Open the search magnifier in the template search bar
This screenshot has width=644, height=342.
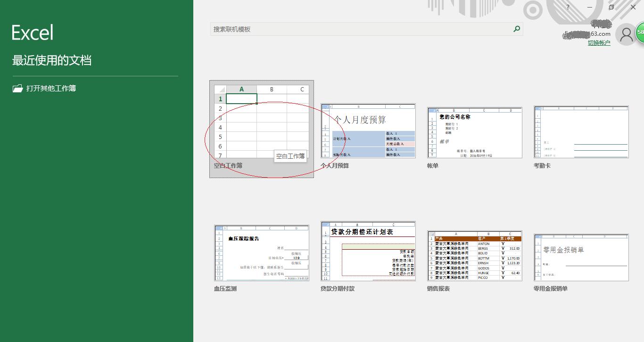click(516, 29)
